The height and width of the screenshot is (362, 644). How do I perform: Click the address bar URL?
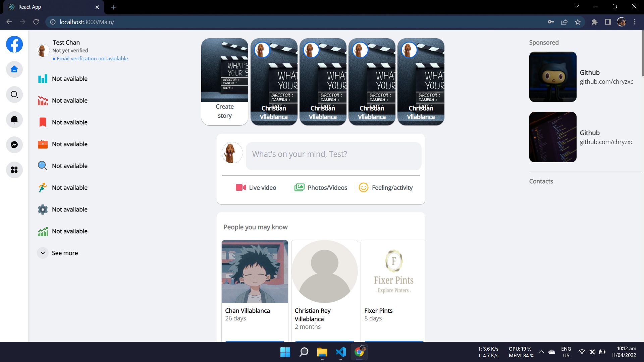(x=87, y=22)
